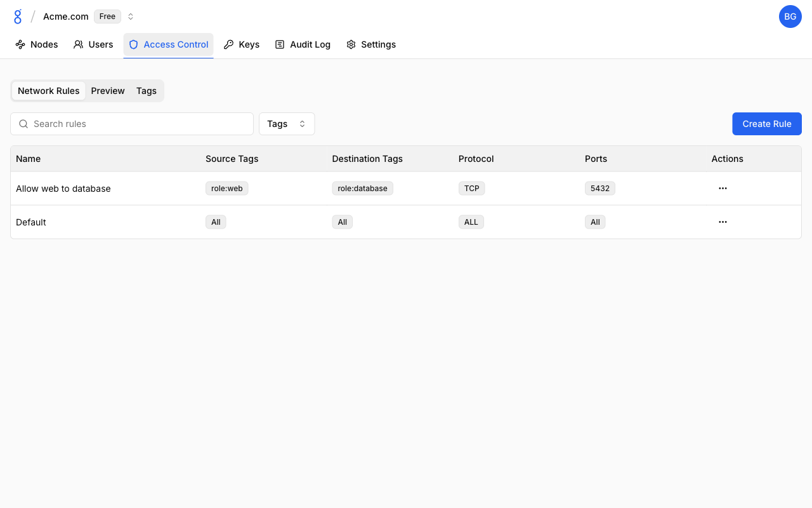Click the role:web source tag

226,189
